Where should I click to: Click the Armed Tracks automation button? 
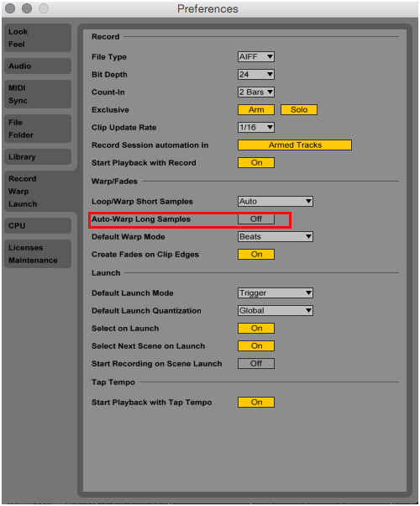coord(295,145)
